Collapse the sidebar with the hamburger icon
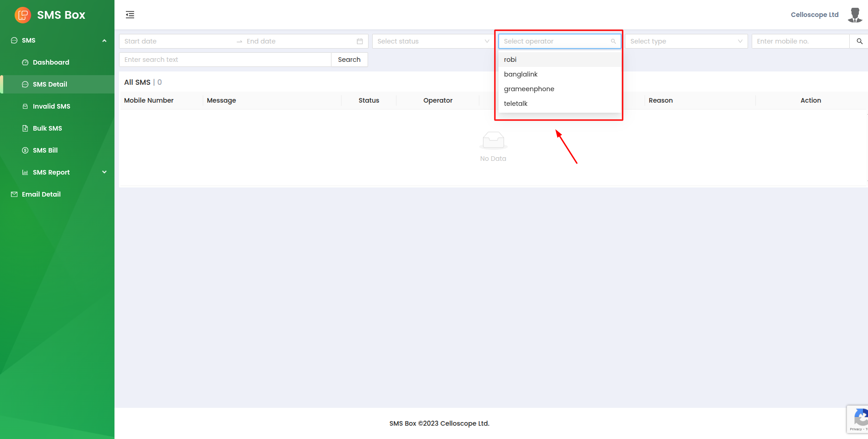 coord(130,15)
